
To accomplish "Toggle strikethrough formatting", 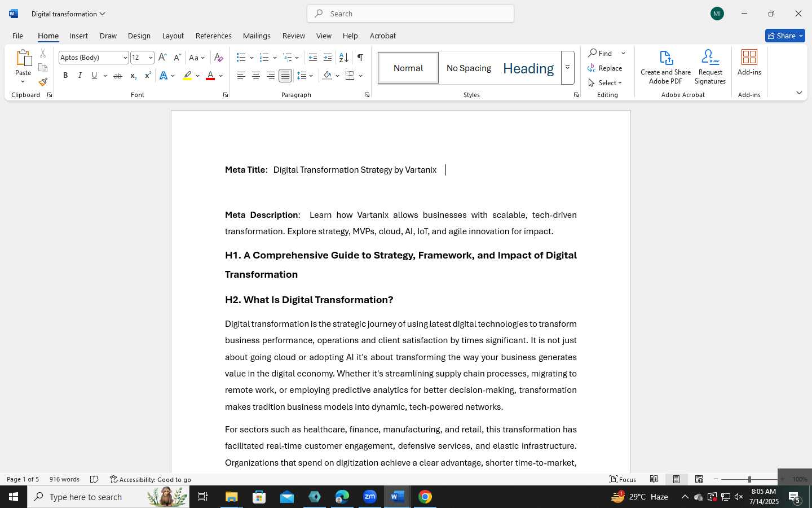I will pos(117,76).
